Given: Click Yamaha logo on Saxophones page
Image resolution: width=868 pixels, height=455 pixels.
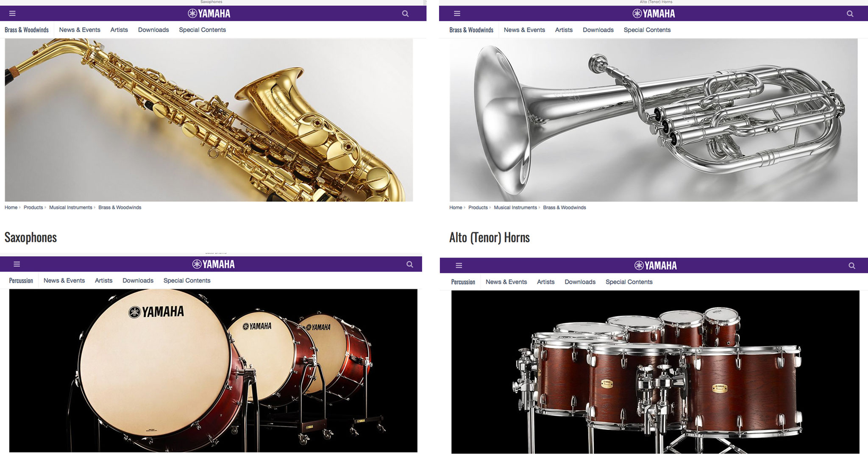Looking at the screenshot, I should point(209,14).
